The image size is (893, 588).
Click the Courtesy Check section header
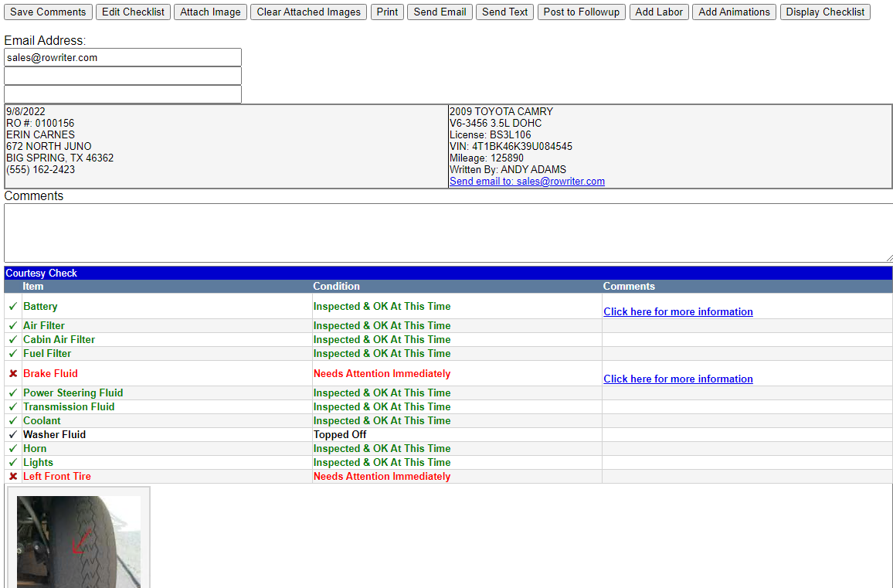point(448,273)
